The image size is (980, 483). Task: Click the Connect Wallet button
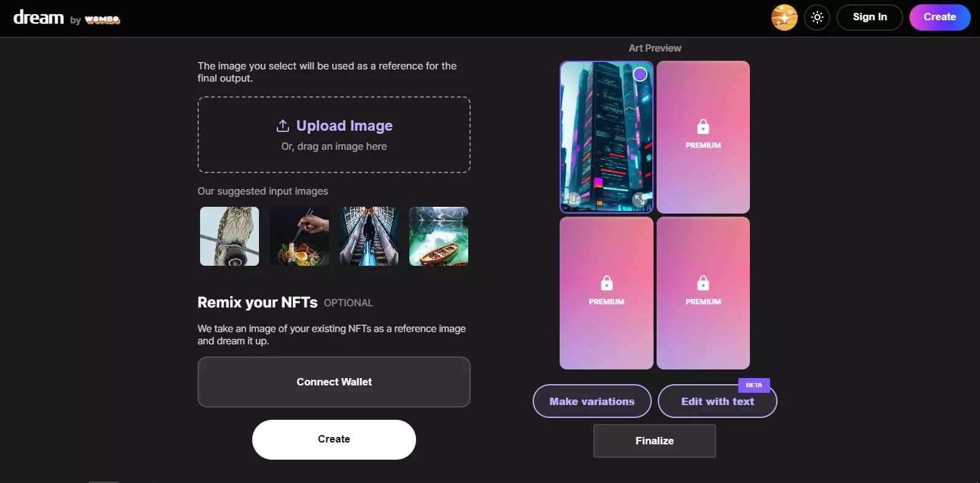[x=334, y=382]
